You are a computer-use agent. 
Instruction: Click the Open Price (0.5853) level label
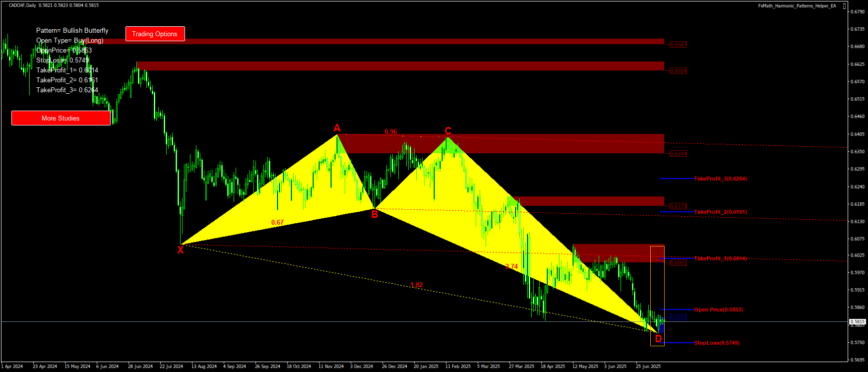(x=718, y=310)
